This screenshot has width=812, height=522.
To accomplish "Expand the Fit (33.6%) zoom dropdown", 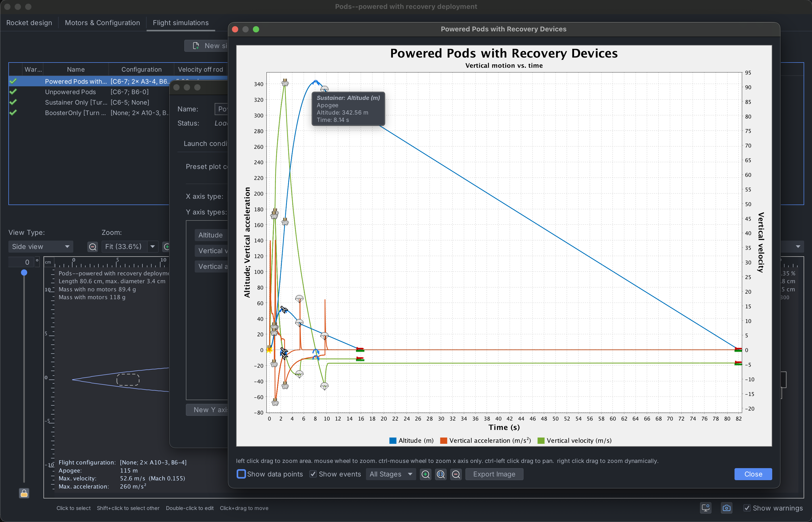I will [x=152, y=246].
